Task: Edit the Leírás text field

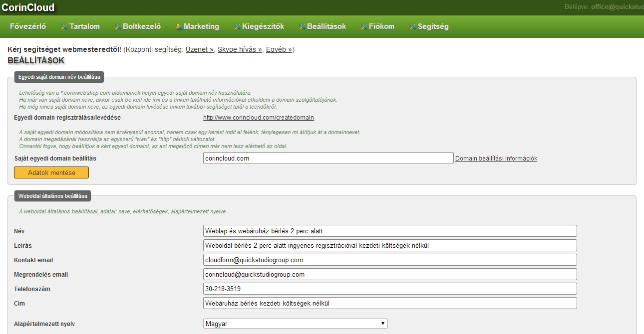Action: click(x=390, y=245)
